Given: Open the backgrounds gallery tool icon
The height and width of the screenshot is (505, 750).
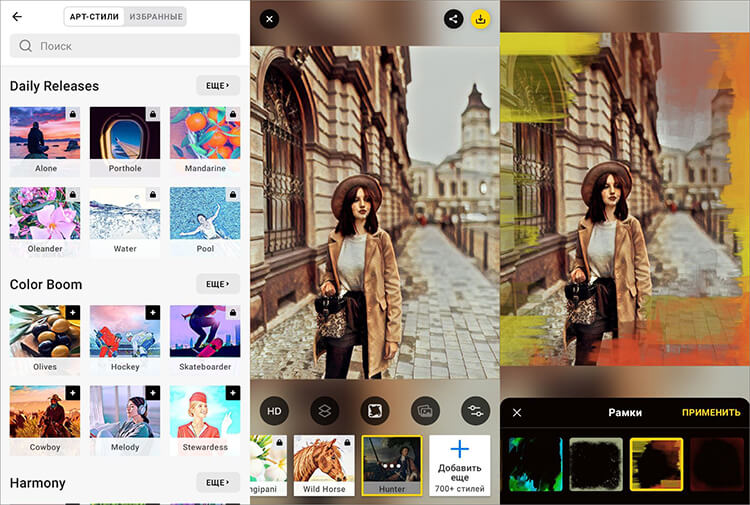Looking at the screenshot, I should click(x=425, y=411).
